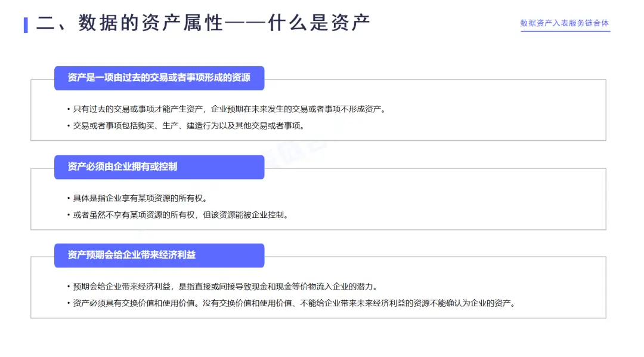Click the bullet dot before 只有过去的交易

(69, 109)
